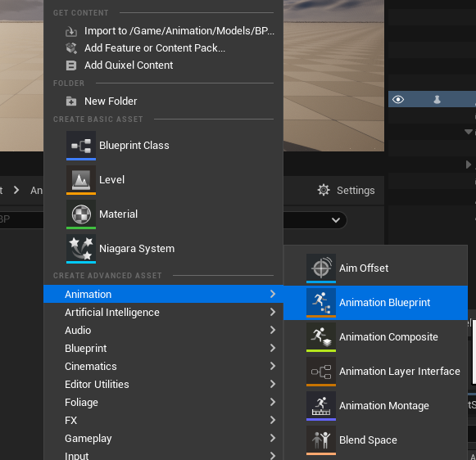Select Animation Montage from submenu

375,406
